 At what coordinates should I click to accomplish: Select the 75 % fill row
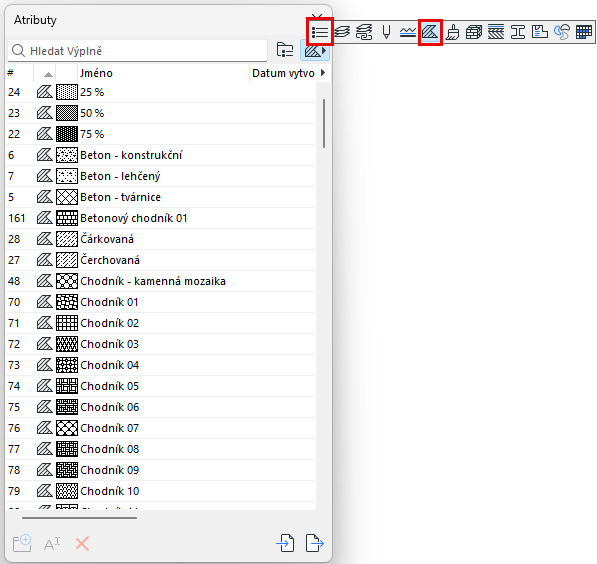(160, 134)
